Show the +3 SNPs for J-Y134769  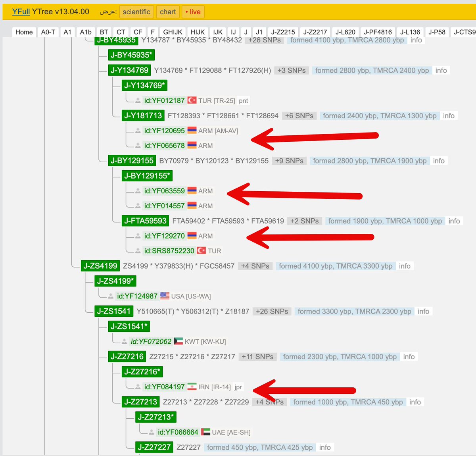coord(292,70)
